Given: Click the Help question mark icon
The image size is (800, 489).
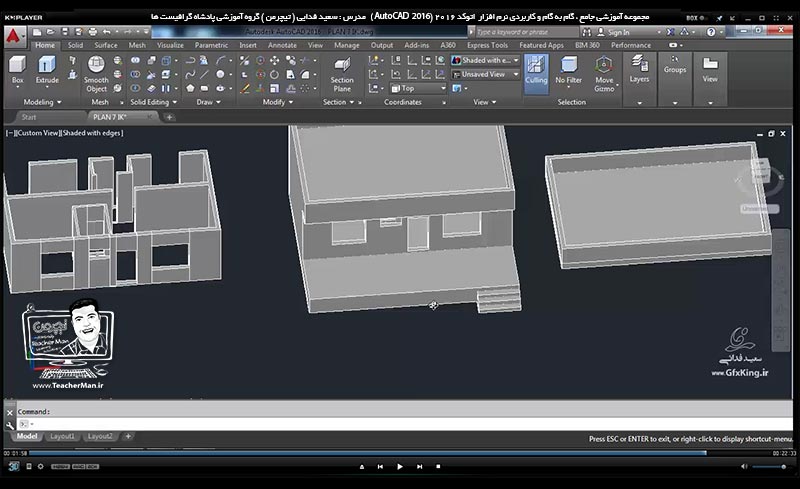Looking at the screenshot, I should (711, 32).
